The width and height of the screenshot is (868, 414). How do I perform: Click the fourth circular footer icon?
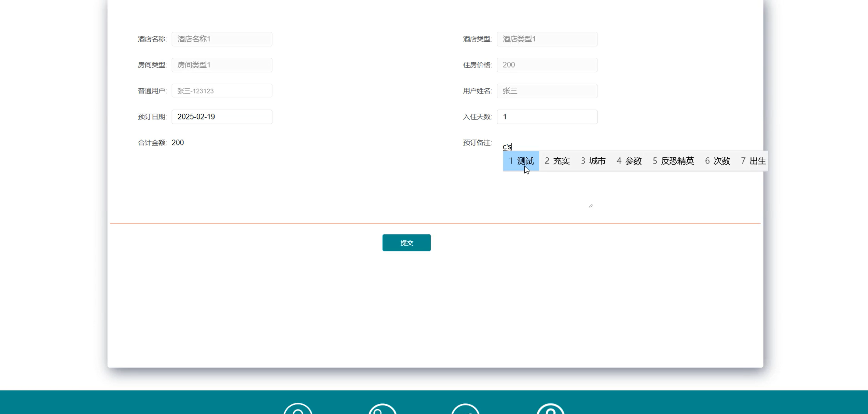tap(550, 409)
